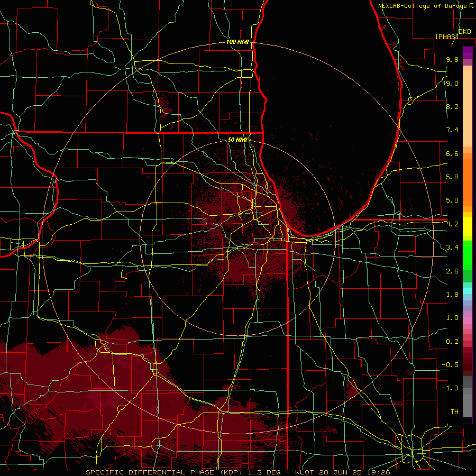Pick the peach color band near 8.2

[x=467, y=108]
